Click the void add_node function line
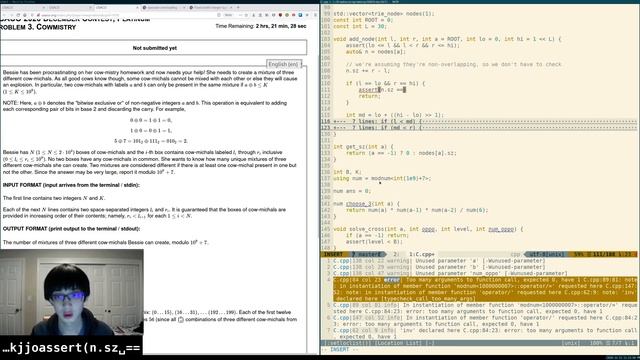This screenshot has width=640, height=360. [447, 39]
